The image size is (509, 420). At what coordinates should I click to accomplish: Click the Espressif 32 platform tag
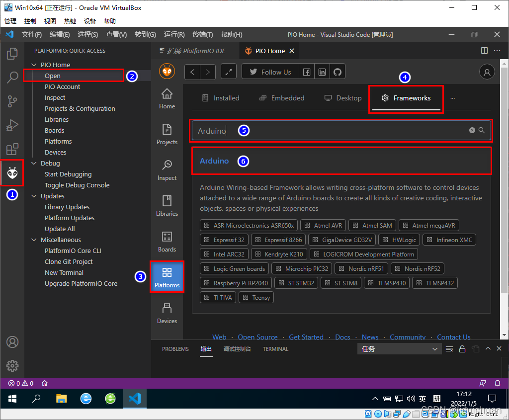click(x=224, y=240)
